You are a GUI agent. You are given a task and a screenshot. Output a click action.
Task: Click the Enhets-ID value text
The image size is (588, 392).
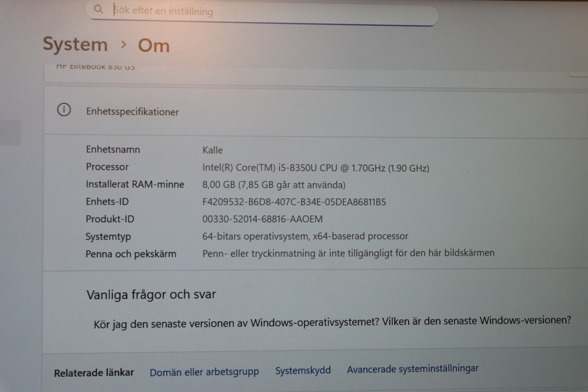(x=294, y=202)
